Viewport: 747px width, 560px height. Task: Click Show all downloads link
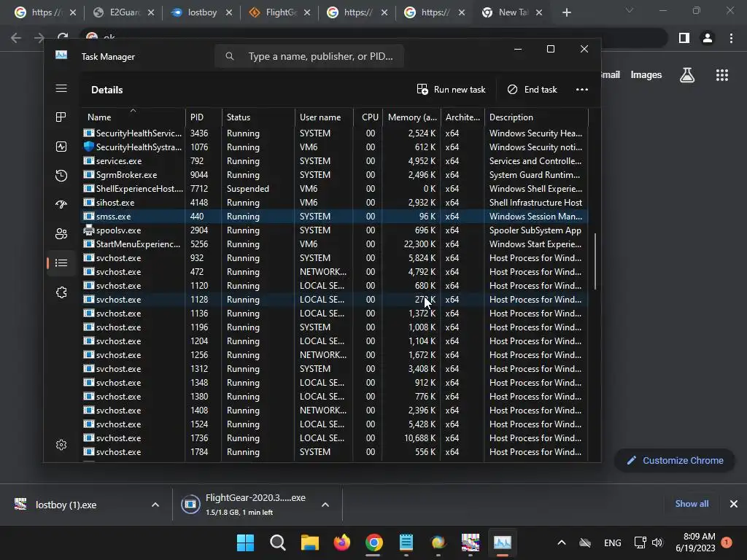[x=692, y=504]
